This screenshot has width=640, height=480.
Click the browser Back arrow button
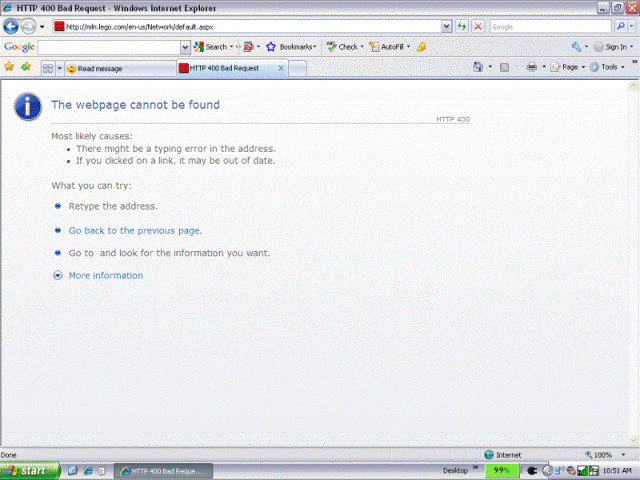coord(11,27)
